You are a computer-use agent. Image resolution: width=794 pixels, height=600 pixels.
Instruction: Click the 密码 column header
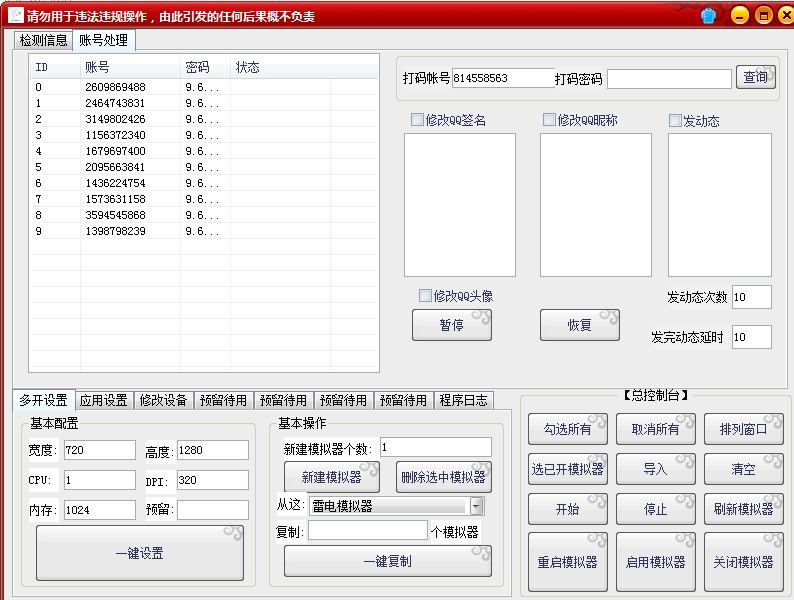point(205,67)
